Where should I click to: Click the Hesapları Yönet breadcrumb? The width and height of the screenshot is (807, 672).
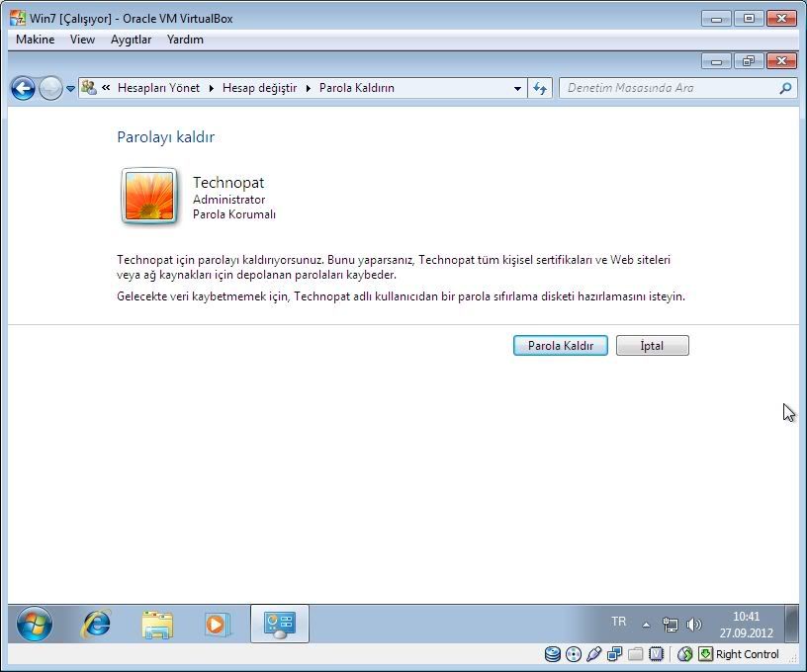(158, 88)
